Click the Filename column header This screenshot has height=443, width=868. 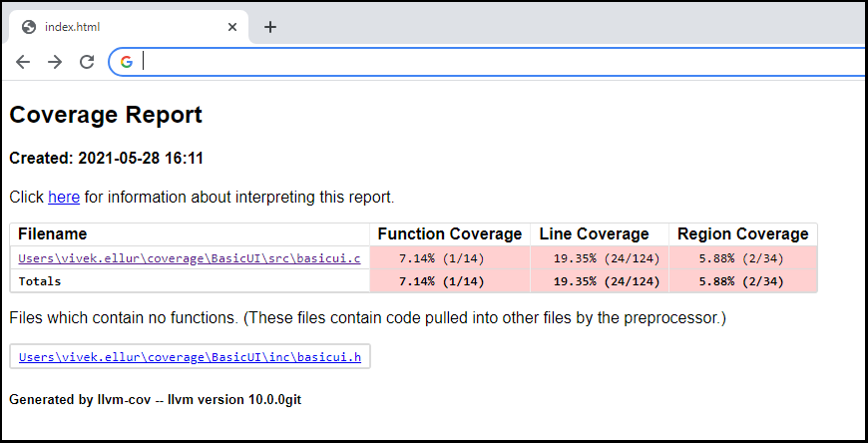[x=52, y=234]
